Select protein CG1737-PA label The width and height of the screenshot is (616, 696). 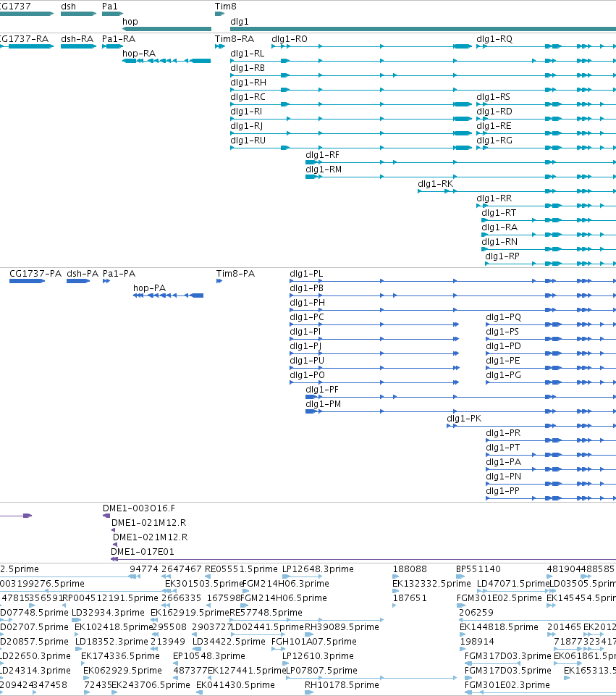(35, 274)
